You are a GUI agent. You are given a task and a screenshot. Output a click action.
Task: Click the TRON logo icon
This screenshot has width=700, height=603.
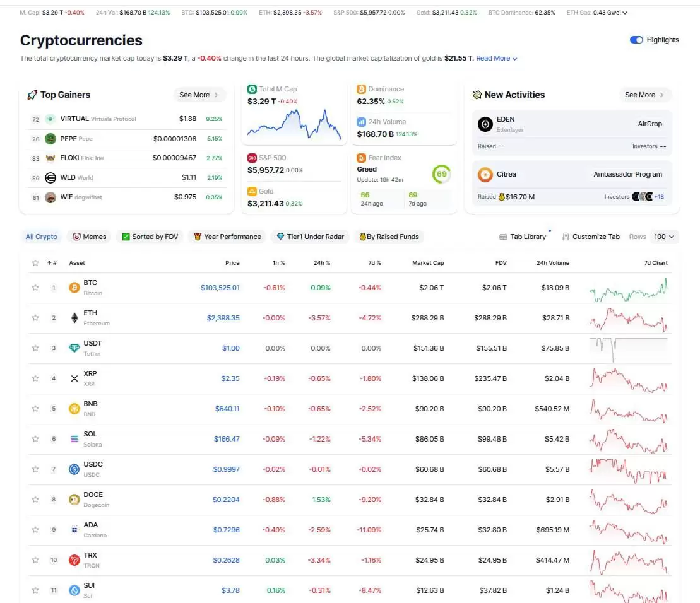click(x=74, y=560)
